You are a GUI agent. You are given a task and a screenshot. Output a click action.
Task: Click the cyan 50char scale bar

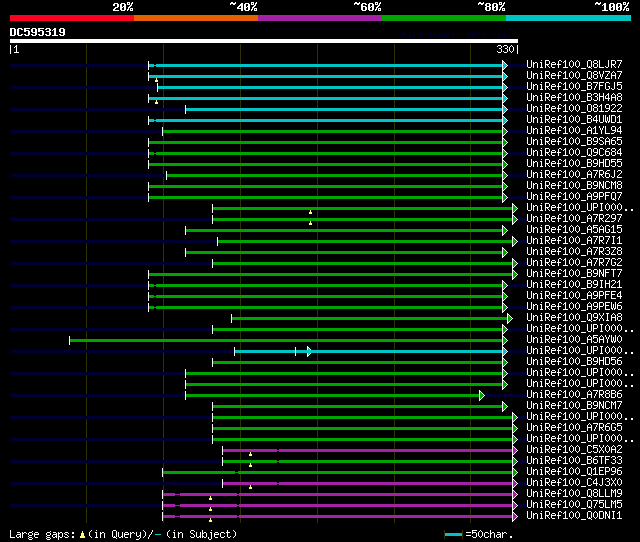click(x=453, y=534)
